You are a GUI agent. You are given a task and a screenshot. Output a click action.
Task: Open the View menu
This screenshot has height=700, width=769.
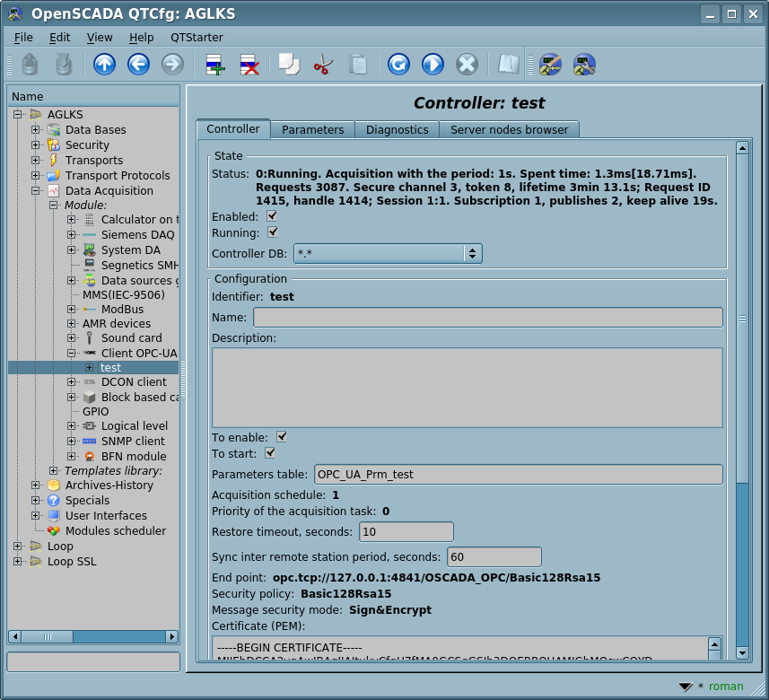[x=100, y=38]
